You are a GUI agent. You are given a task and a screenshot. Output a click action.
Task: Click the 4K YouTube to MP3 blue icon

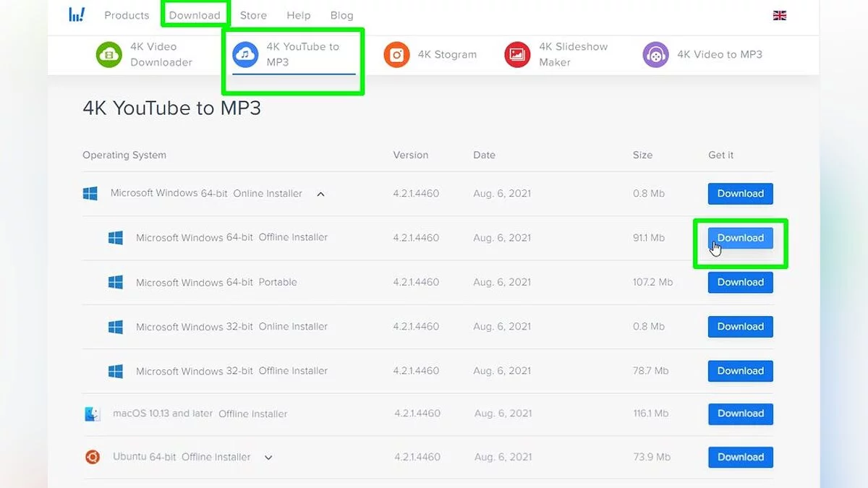click(x=246, y=55)
